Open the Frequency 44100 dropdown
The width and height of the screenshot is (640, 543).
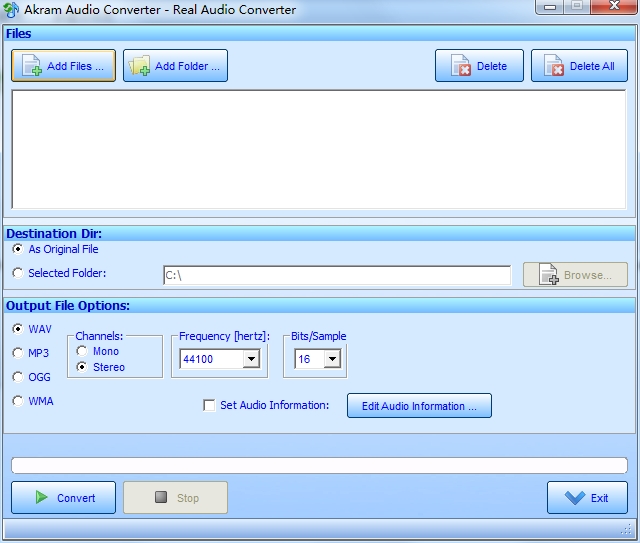click(x=251, y=359)
